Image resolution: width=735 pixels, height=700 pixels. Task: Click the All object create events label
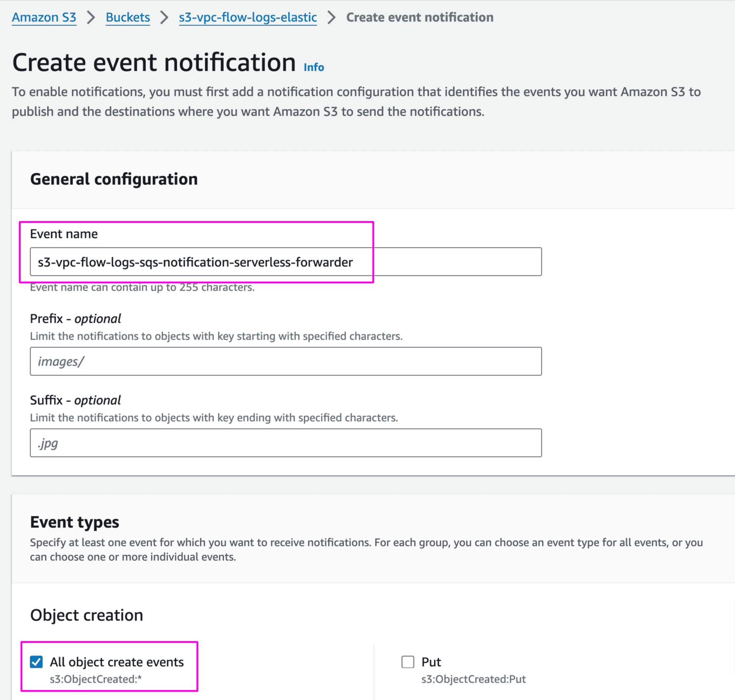click(x=117, y=662)
